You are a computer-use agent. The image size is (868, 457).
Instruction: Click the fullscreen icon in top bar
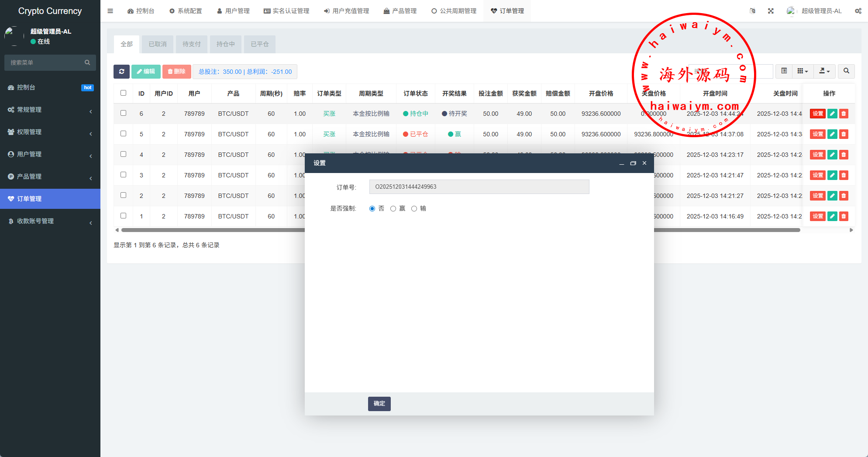pyautogui.click(x=771, y=11)
